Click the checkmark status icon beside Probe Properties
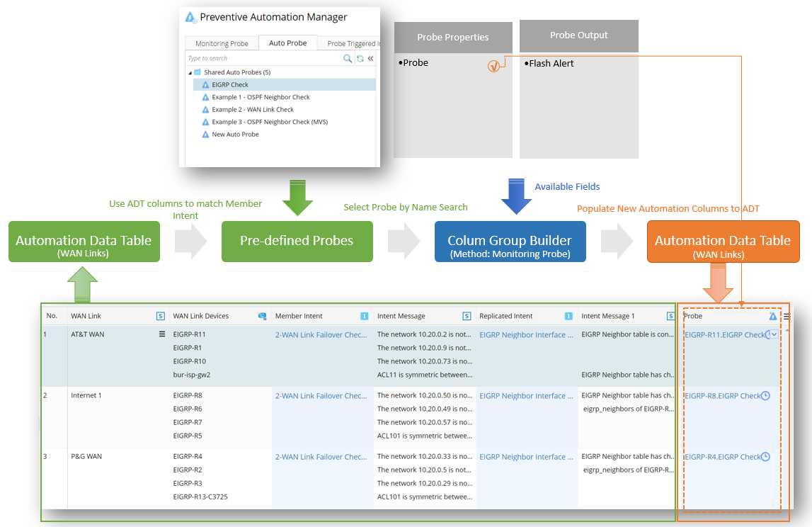This screenshot has height=527, width=812. click(x=494, y=64)
